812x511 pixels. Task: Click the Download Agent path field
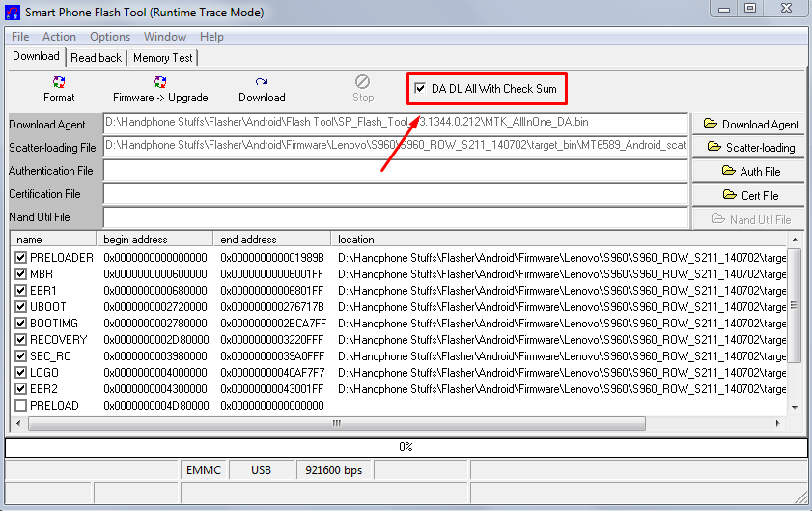pos(396,123)
